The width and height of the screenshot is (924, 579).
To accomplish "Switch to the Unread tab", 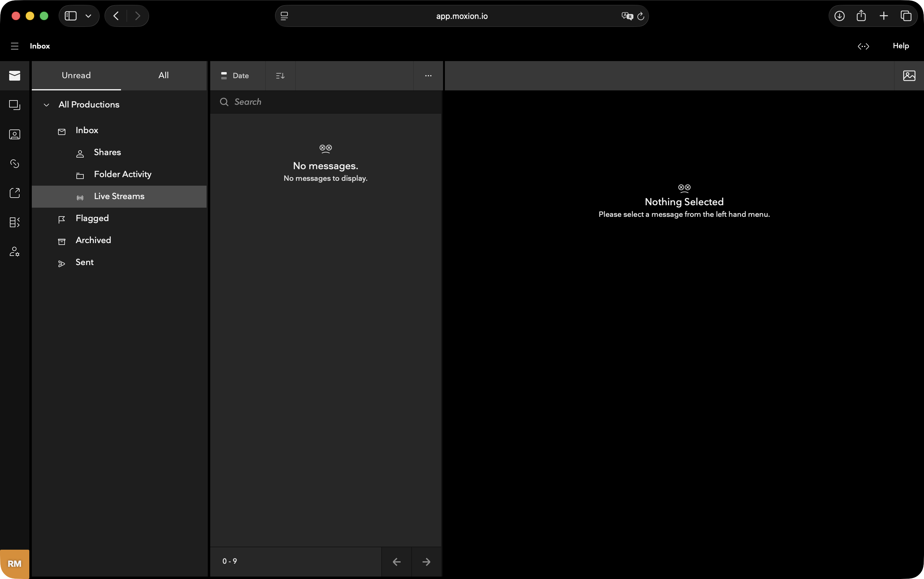I will tap(76, 75).
